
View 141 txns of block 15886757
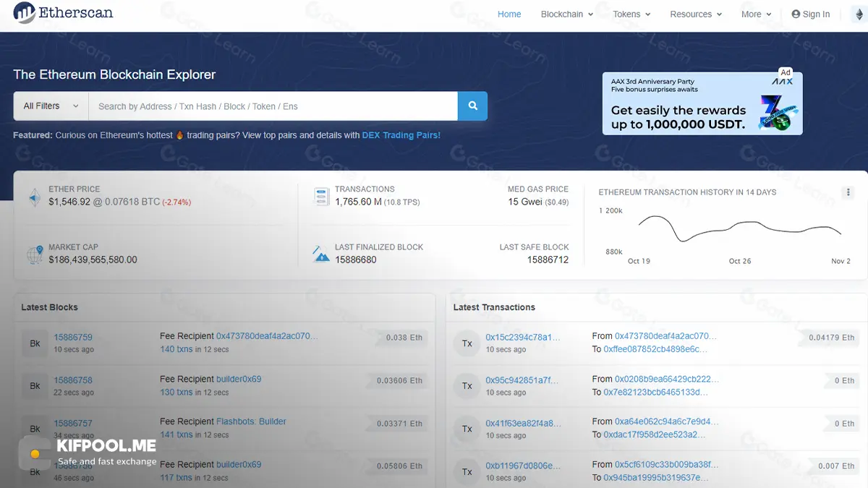tap(176, 435)
